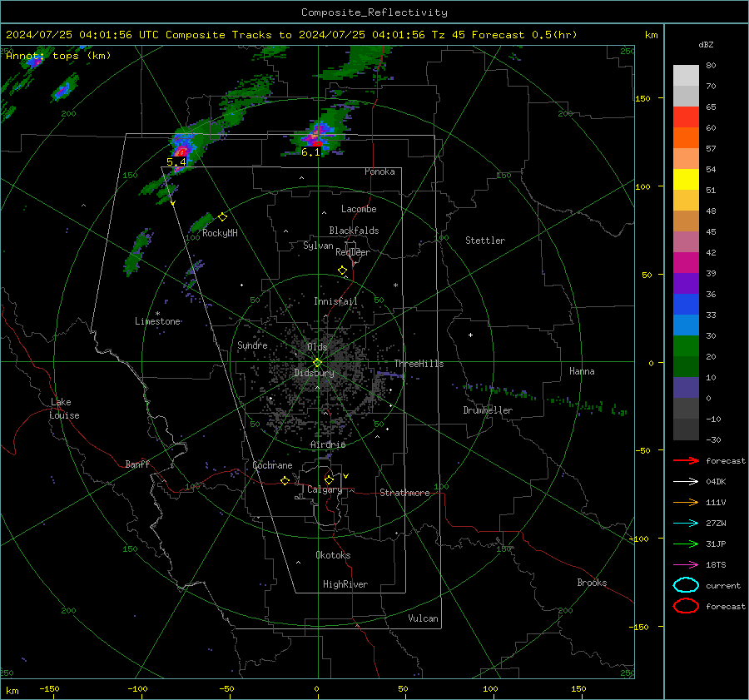Select the Stettler label
The image size is (749, 700).
pos(485,241)
